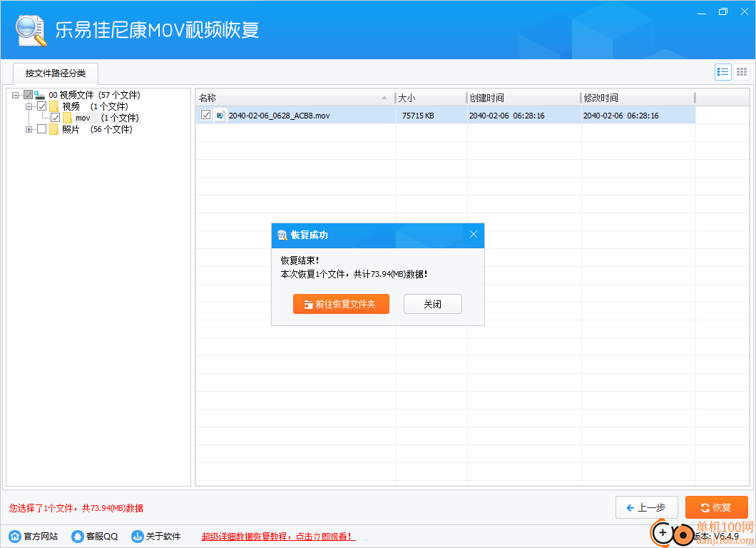Click the 创建时间 column header

[524, 98]
